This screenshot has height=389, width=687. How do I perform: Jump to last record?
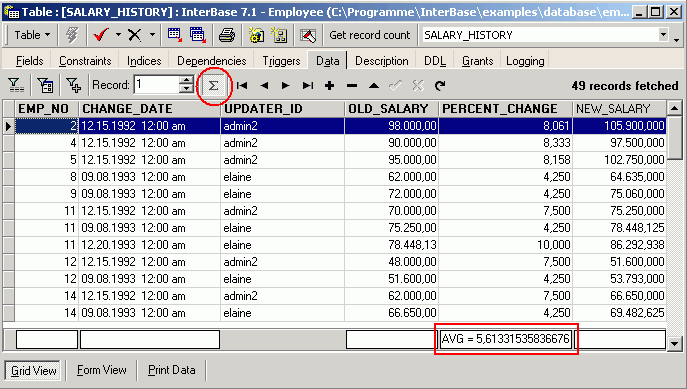pyautogui.click(x=308, y=85)
